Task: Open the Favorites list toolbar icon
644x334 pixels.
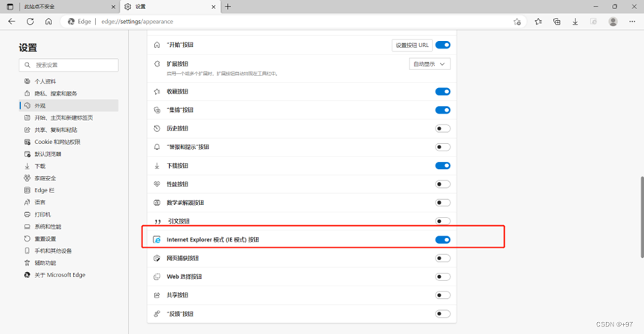Action: (538, 22)
